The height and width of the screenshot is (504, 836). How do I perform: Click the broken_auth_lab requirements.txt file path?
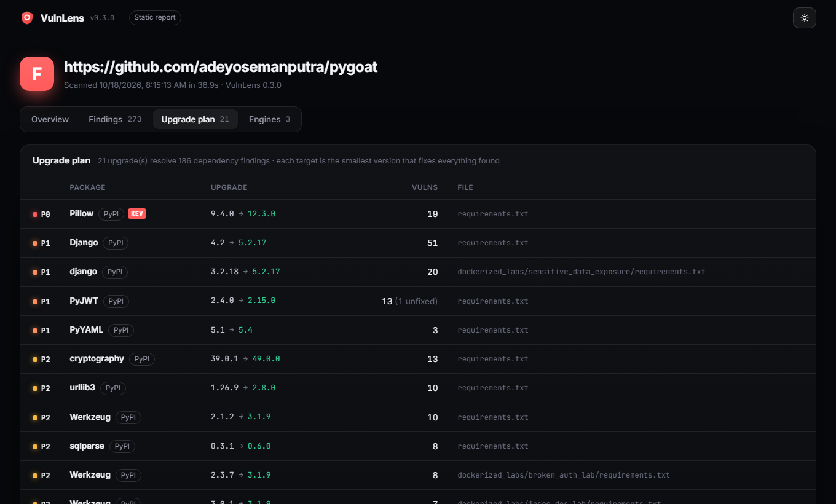pyautogui.click(x=564, y=475)
